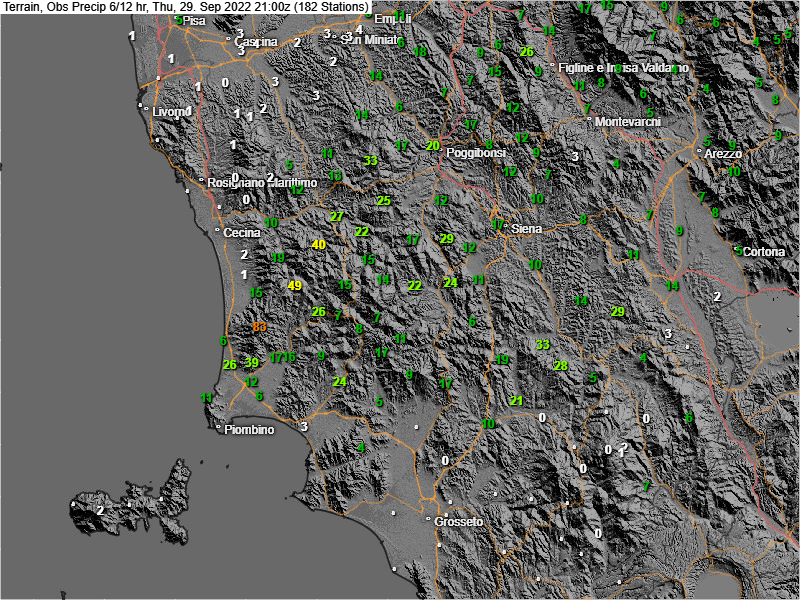Click the Siena city label

[526, 229]
